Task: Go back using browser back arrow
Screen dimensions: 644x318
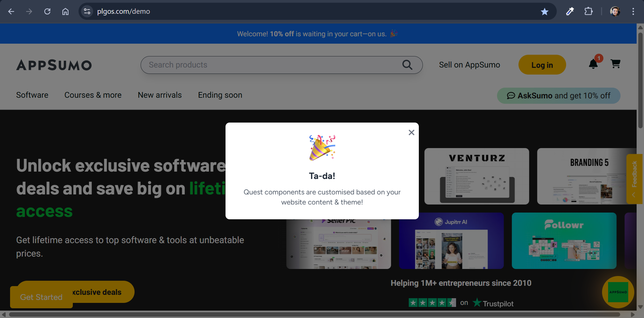Action: (x=11, y=11)
